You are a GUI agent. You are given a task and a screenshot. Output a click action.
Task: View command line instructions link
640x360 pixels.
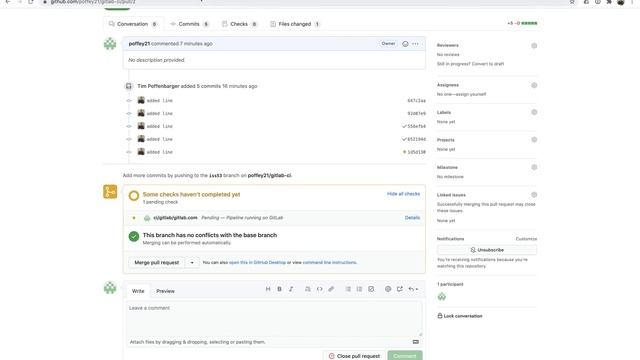329,262
